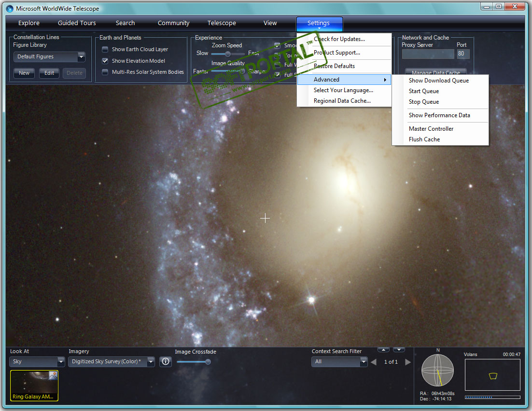This screenshot has width=532, height=411.
Task: Open the Advanced submenu entry
Action: pyautogui.click(x=344, y=80)
